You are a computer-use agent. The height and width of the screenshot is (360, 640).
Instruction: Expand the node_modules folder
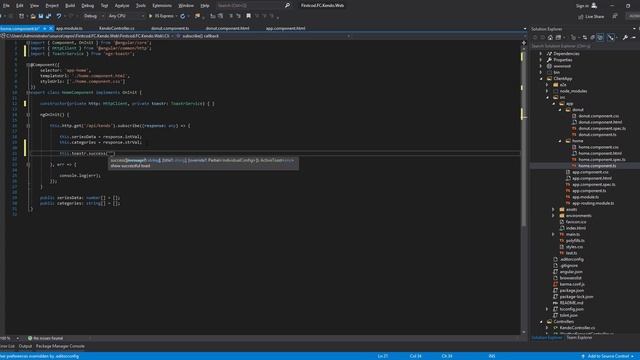(x=547, y=91)
